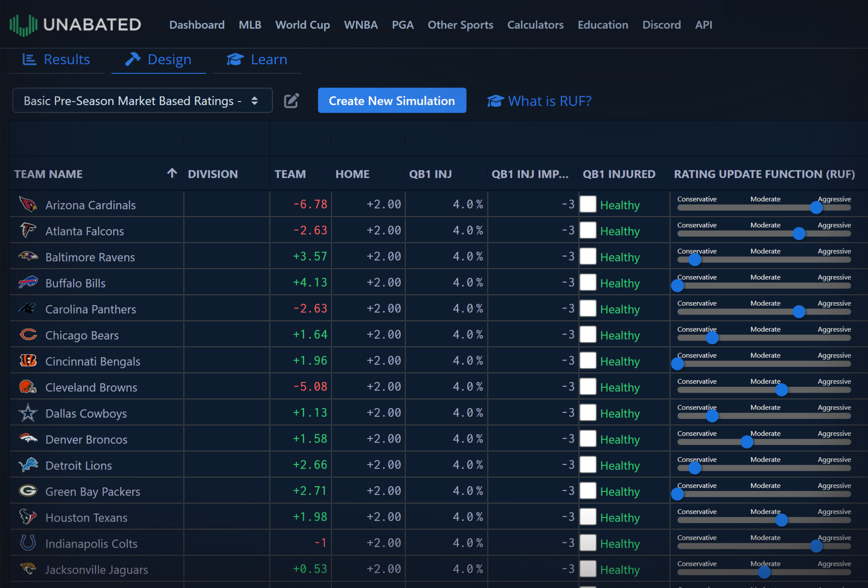Image resolution: width=868 pixels, height=588 pixels.
Task: Open the What is RUF? link
Action: tap(539, 101)
